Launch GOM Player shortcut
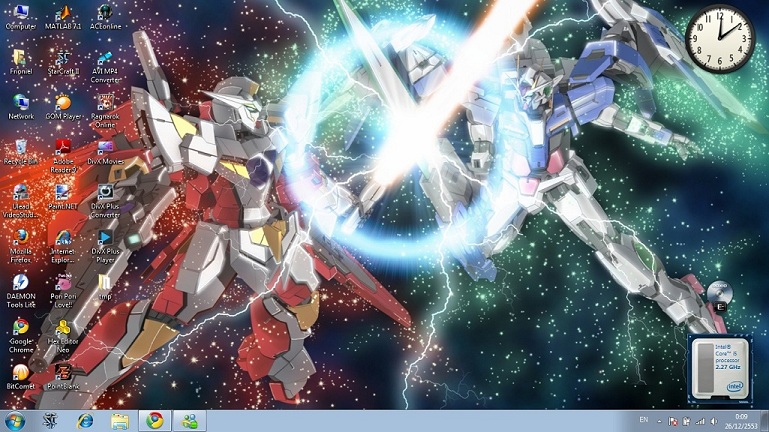This screenshot has width=769, height=432. tap(63, 107)
